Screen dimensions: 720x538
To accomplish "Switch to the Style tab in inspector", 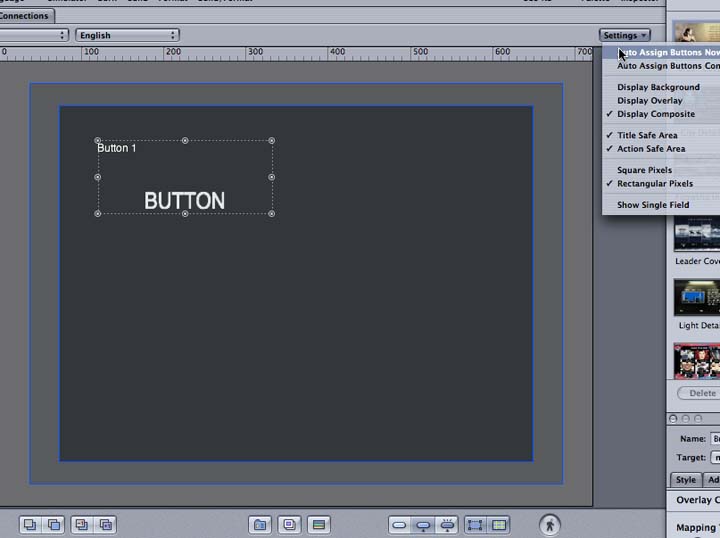I will (x=685, y=480).
